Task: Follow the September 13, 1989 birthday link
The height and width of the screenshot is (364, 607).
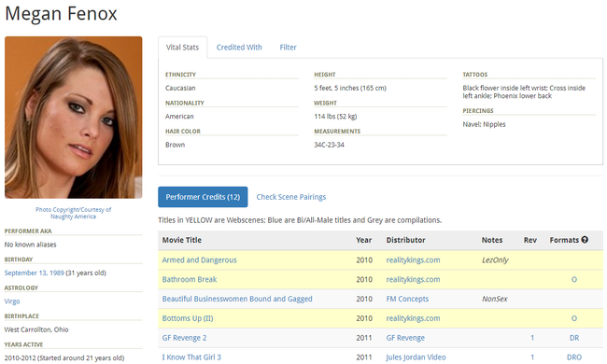Action: click(x=34, y=273)
